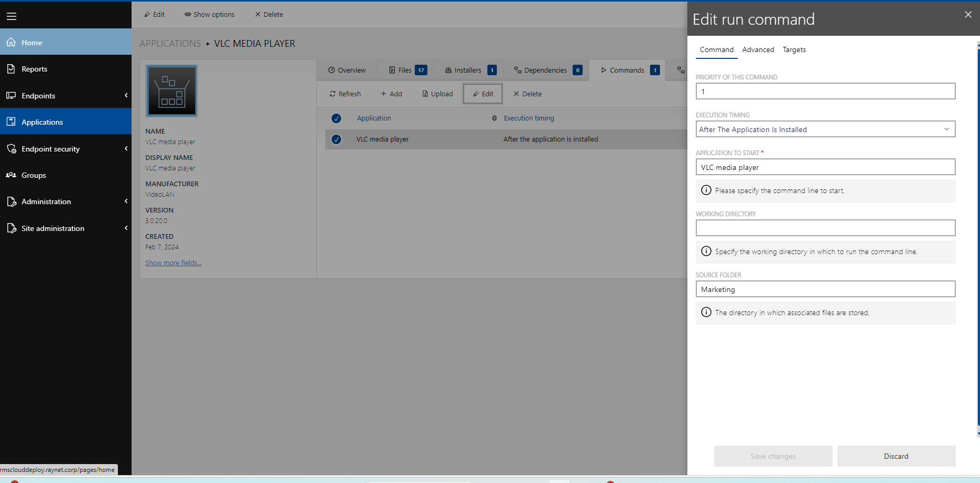This screenshot has width=980, height=483.
Task: Click inside the Working Directory field
Action: 825,228
